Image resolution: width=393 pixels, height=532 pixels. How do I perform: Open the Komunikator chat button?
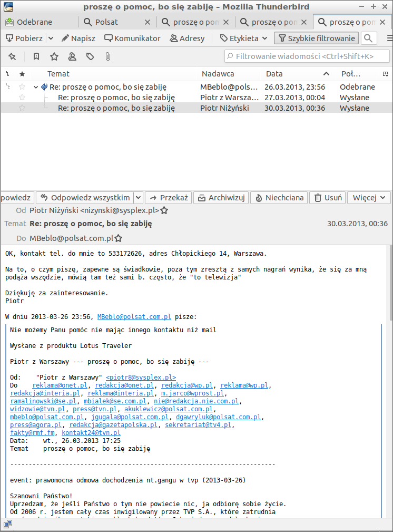132,38
